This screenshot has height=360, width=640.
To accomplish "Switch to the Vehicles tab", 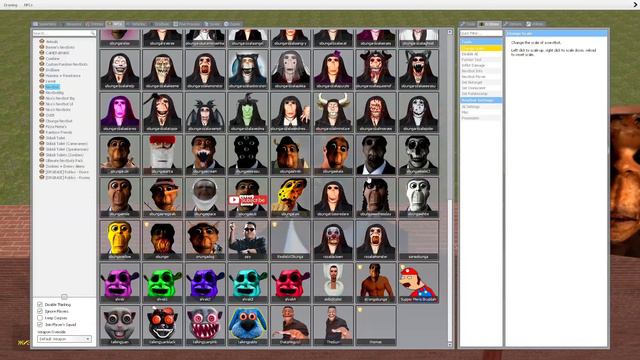I will (x=136, y=24).
